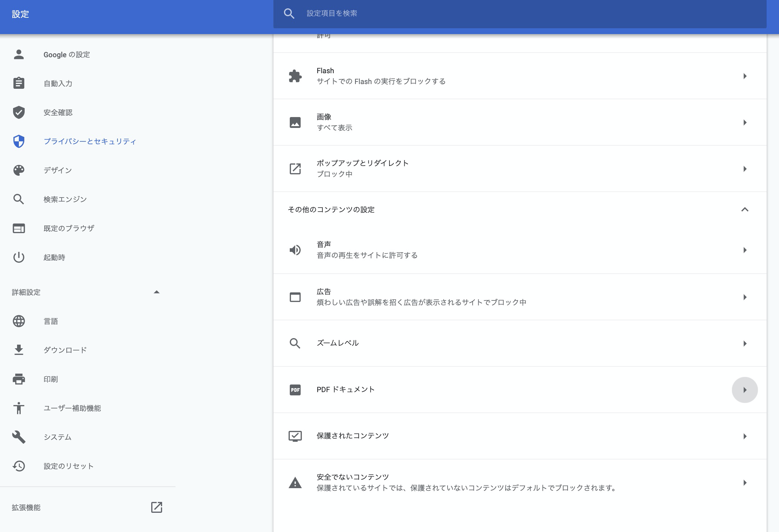Click the history icon for 設定のリセット

click(19, 466)
